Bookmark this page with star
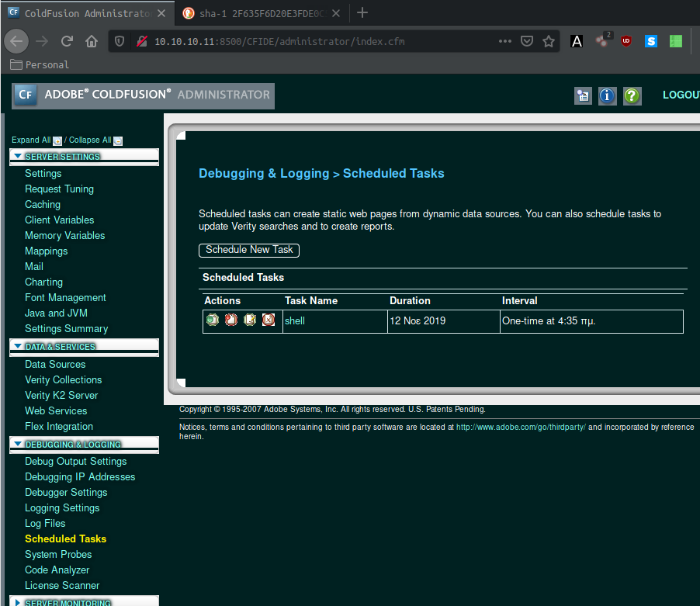This screenshot has width=700, height=606. [549, 41]
